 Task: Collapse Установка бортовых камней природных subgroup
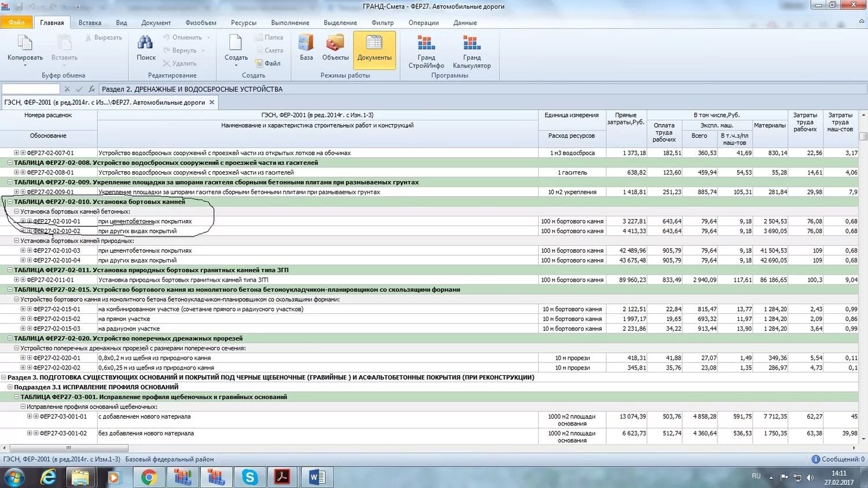click(x=17, y=241)
